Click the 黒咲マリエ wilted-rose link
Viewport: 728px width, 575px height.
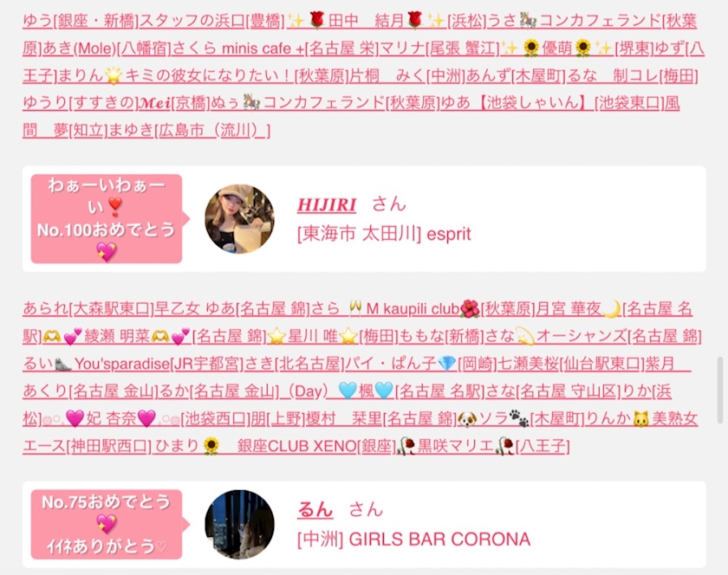pyautogui.click(x=456, y=446)
